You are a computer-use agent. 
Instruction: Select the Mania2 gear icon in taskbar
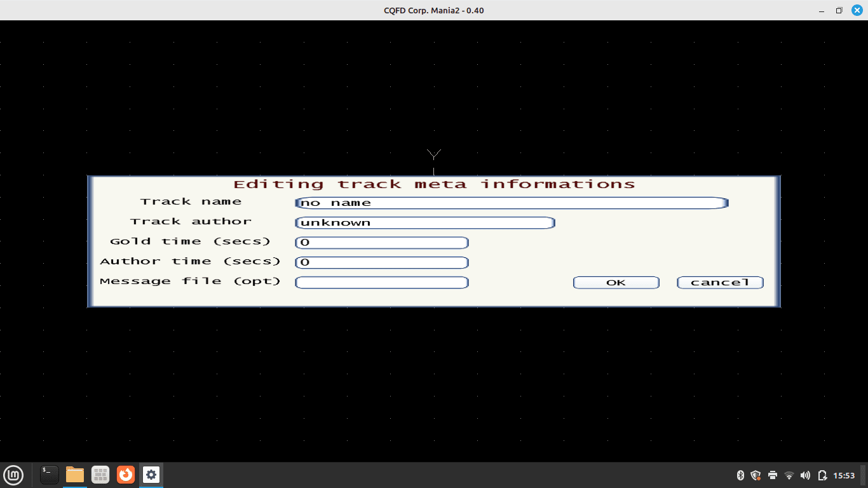point(151,475)
